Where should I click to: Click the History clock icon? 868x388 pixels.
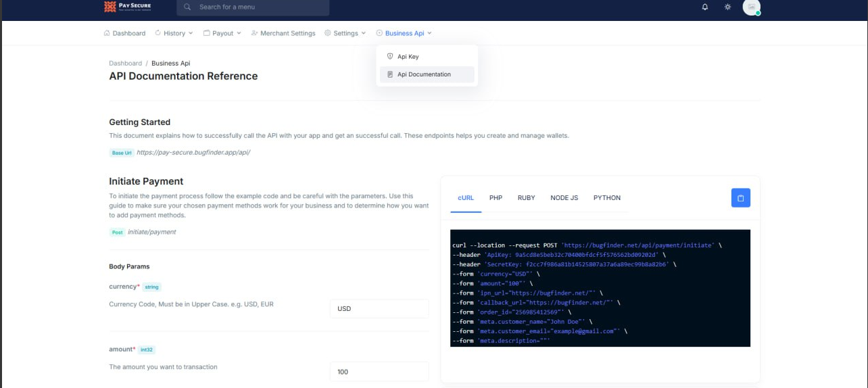coord(158,32)
